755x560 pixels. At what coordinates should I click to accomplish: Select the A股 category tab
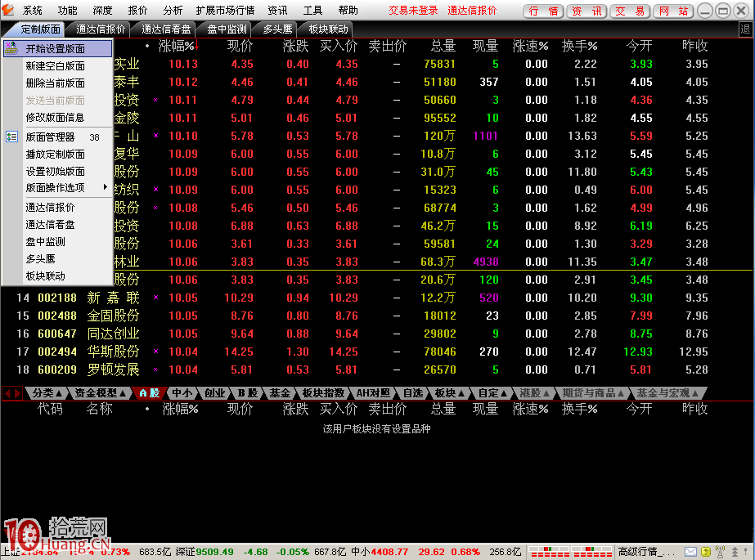149,393
